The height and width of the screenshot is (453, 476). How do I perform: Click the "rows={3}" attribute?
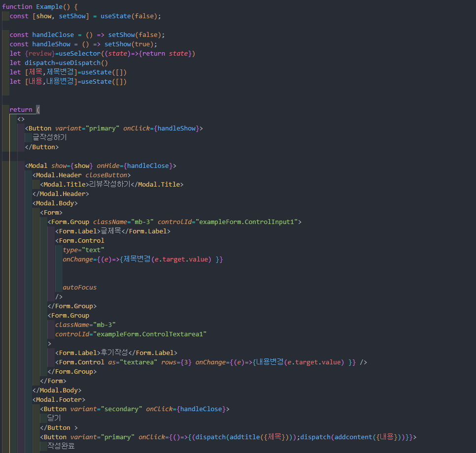(x=176, y=362)
